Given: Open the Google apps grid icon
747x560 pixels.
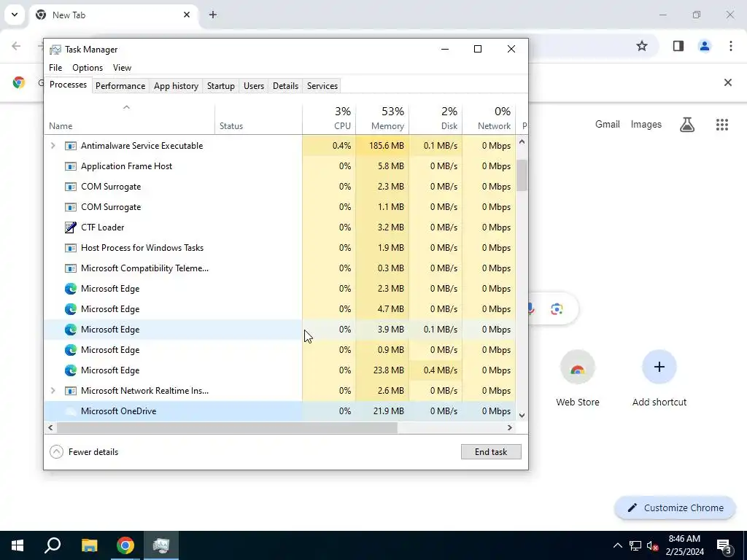Looking at the screenshot, I should 721,125.
